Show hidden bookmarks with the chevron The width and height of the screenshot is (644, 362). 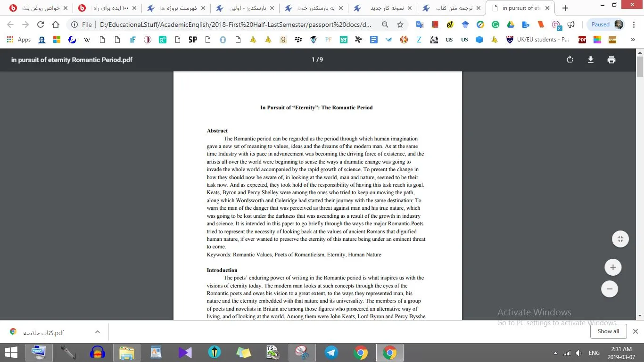click(x=633, y=40)
